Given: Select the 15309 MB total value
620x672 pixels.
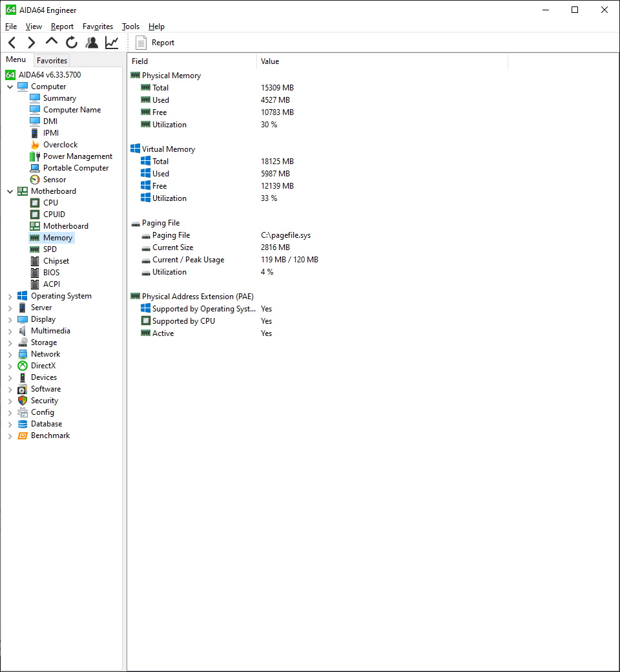Looking at the screenshot, I should tap(277, 88).
